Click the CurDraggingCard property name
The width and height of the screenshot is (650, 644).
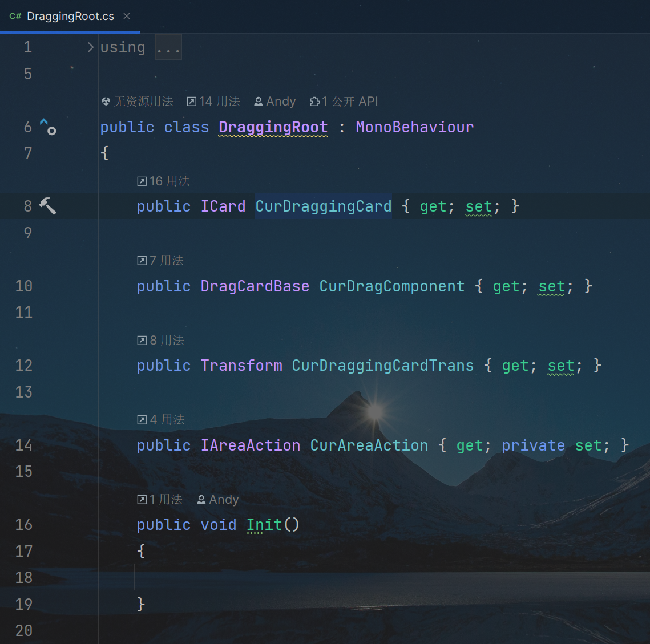(323, 206)
